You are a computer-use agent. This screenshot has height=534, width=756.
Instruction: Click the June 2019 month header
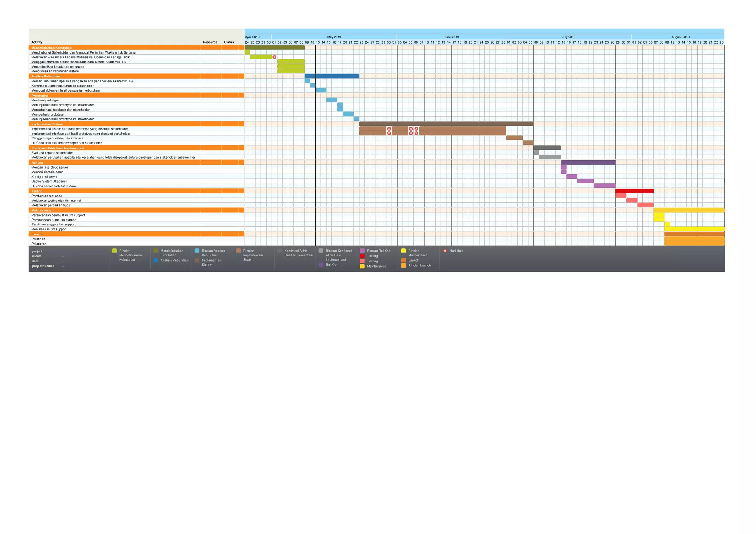tap(451, 37)
